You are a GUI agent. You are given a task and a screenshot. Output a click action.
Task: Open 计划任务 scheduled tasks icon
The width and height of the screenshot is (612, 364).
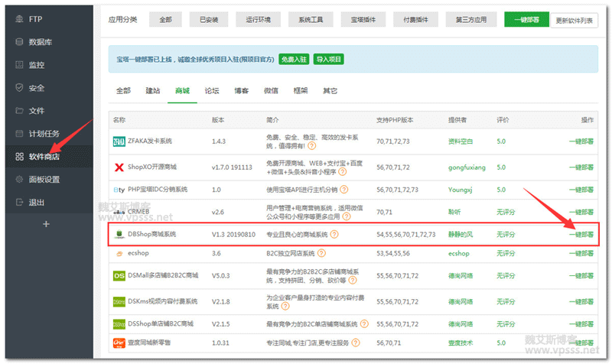[x=18, y=134]
